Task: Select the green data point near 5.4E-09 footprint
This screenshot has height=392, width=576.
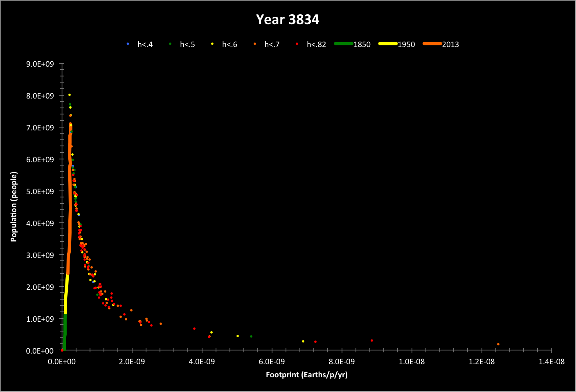Action: click(x=251, y=336)
